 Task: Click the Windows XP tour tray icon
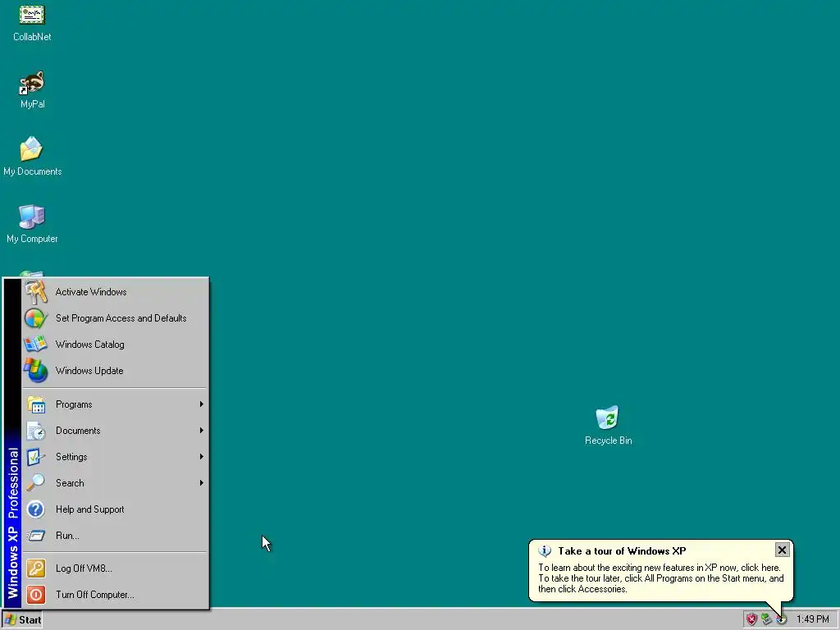tap(782, 620)
